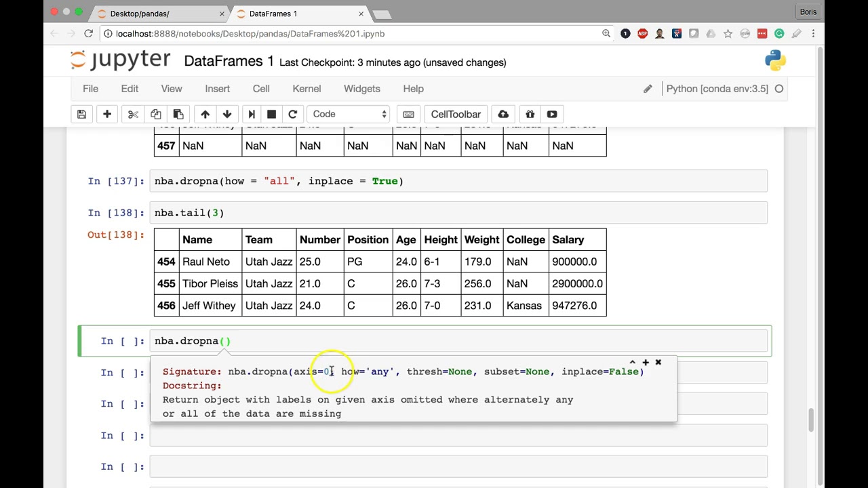Bookmark this page with star icon
The width and height of the screenshot is (868, 488).
728,33
